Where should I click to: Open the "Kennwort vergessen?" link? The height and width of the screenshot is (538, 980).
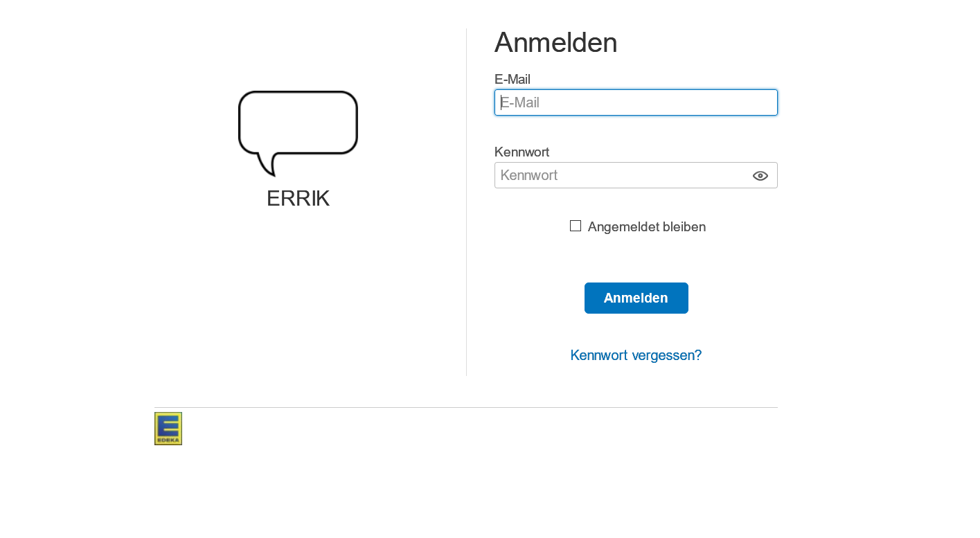pos(636,355)
